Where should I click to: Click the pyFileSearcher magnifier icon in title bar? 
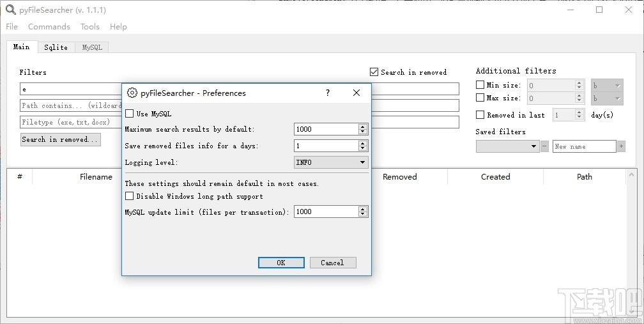[x=10, y=10]
